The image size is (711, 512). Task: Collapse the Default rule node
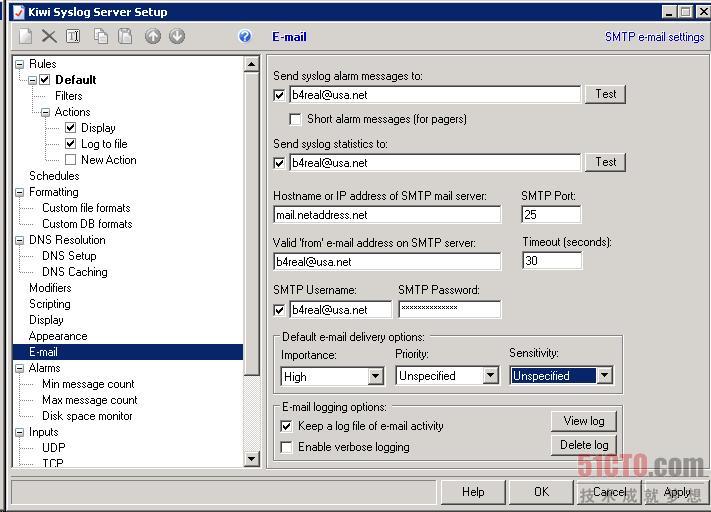(32, 80)
